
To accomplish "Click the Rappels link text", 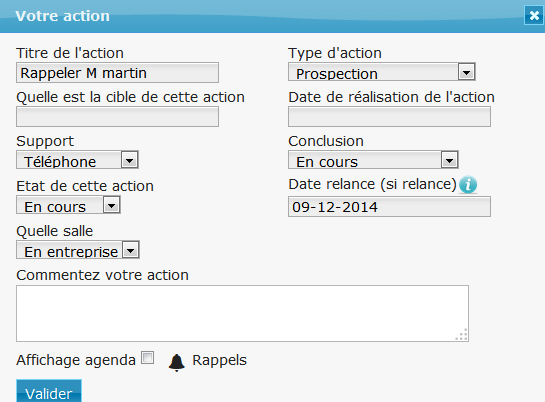I will point(219,360).
